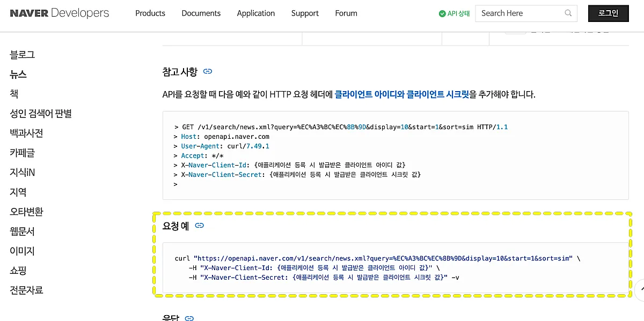Open the Support menu

pos(305,13)
